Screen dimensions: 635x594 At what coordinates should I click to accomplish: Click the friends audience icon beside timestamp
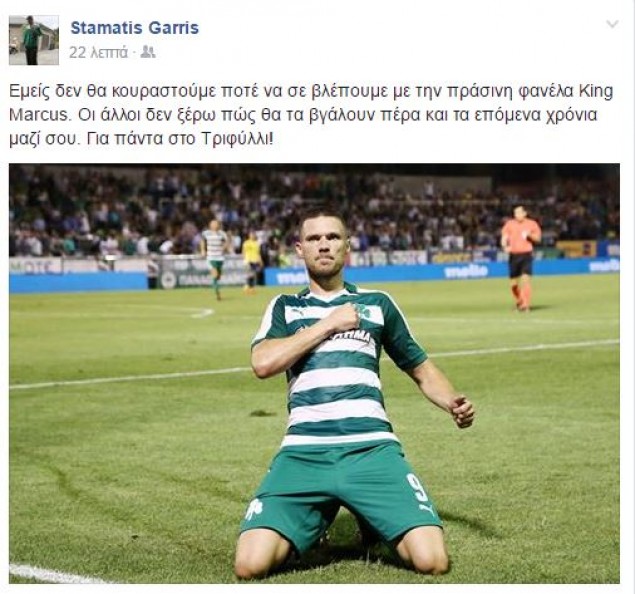tap(148, 52)
